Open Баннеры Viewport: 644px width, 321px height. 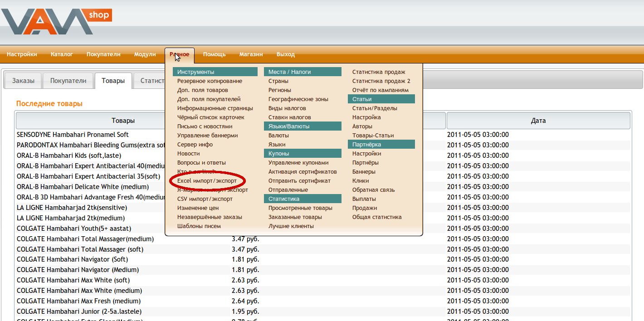(x=364, y=172)
